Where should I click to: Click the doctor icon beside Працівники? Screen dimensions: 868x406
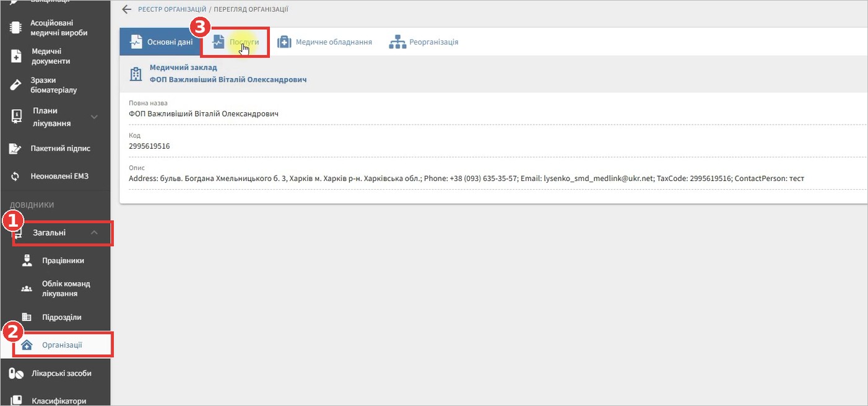[27, 260]
